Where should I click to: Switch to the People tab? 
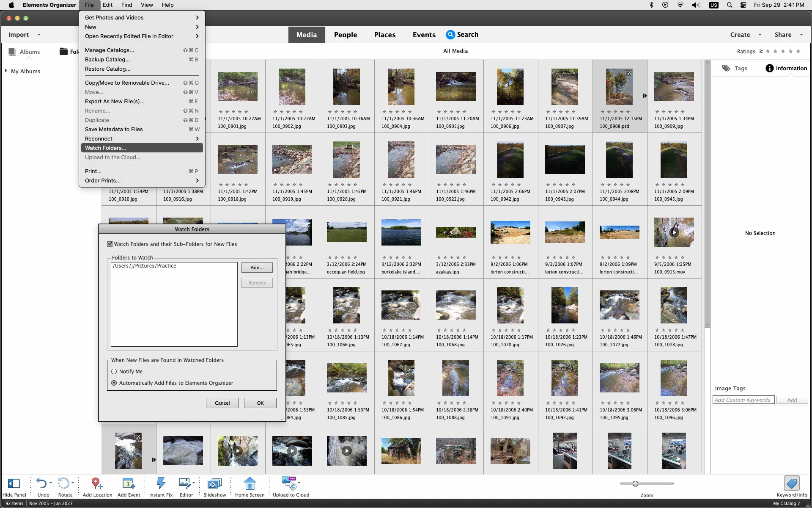[x=345, y=35]
